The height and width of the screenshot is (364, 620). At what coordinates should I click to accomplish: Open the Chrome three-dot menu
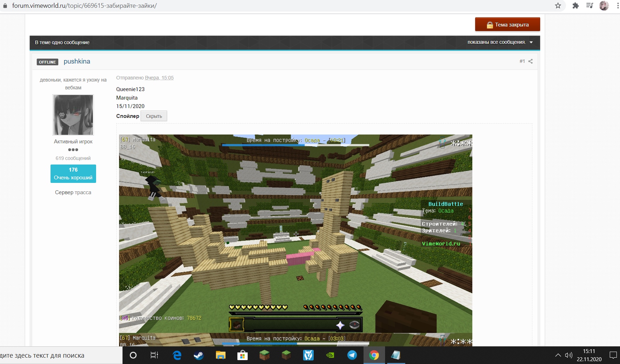618,6
